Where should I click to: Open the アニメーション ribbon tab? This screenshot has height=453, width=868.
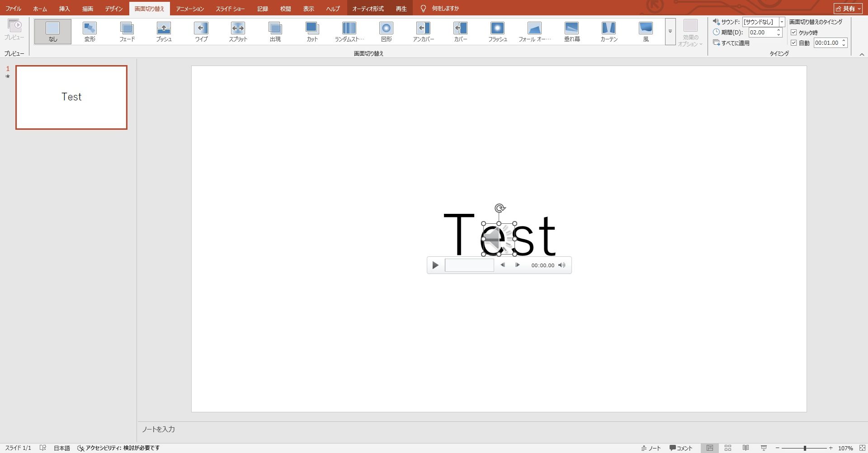coord(190,9)
